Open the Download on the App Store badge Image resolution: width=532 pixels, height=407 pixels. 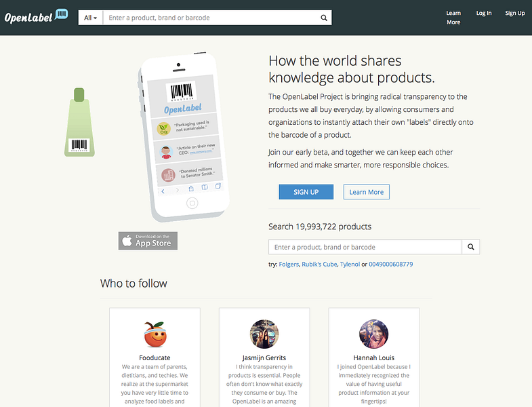148,241
